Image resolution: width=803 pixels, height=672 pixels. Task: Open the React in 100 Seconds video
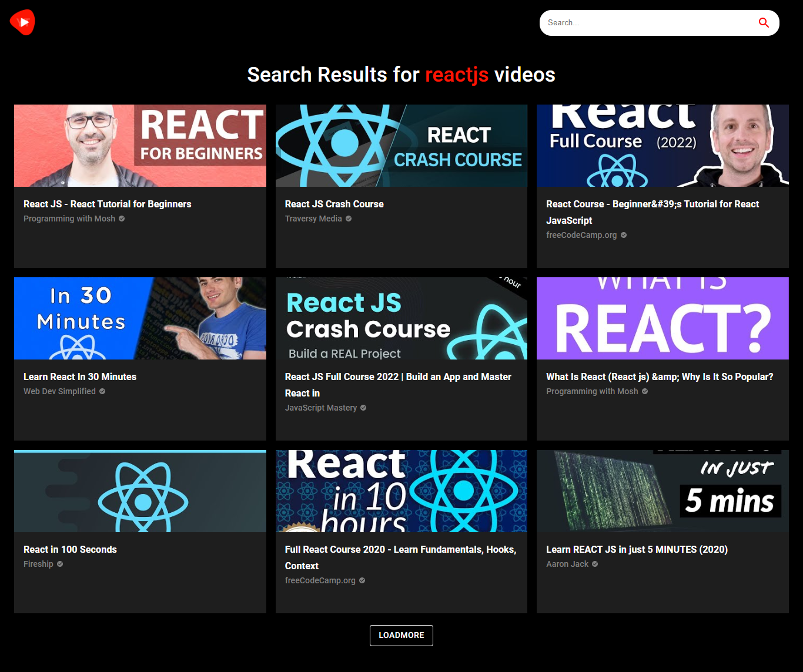(69, 549)
